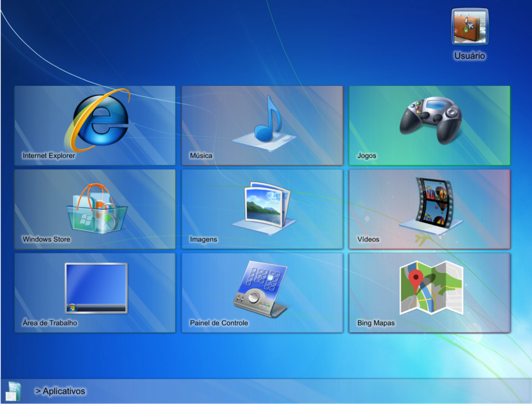Click the icon at the bottom-left bar

12,392
